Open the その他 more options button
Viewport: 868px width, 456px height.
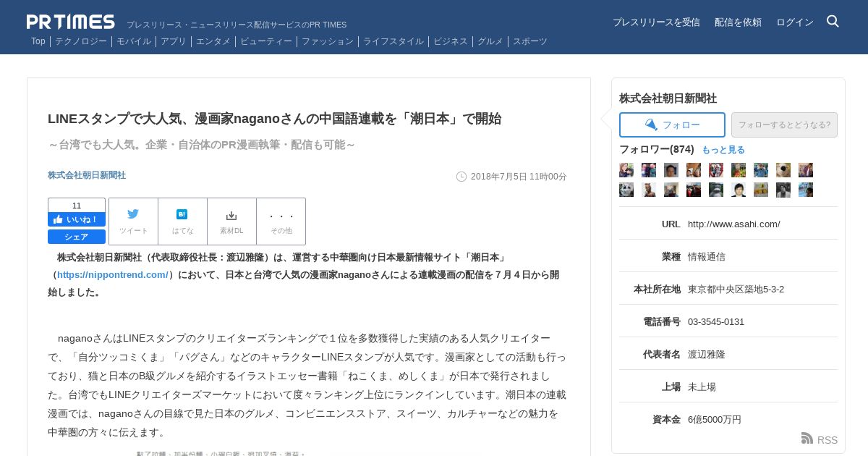point(281,221)
